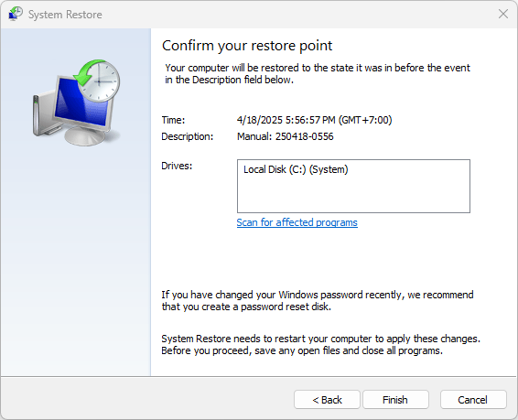Click the large computer and clock illustration
Image resolution: width=518 pixels, height=420 pixels.
(x=76, y=102)
